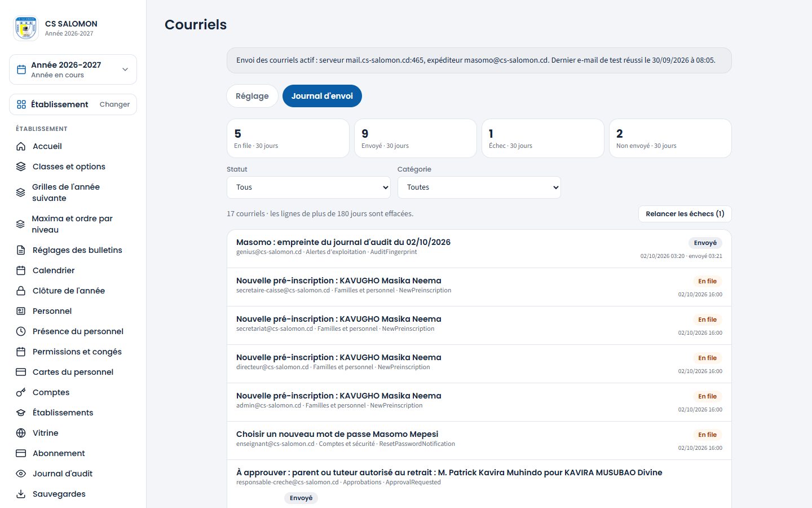Click the Envoyé badge on the audit email
Viewport: 812px width, 508px height.
(705, 243)
